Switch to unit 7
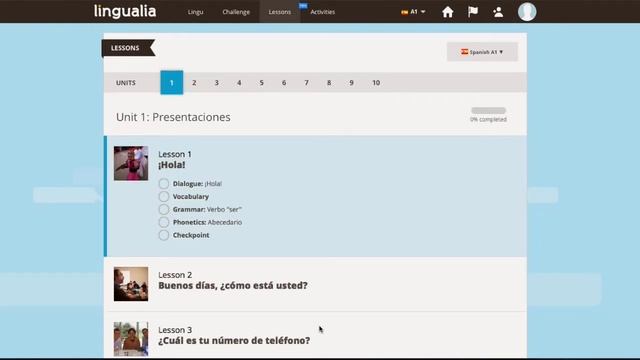Screen dimensions: 640x360 [x=306, y=82]
